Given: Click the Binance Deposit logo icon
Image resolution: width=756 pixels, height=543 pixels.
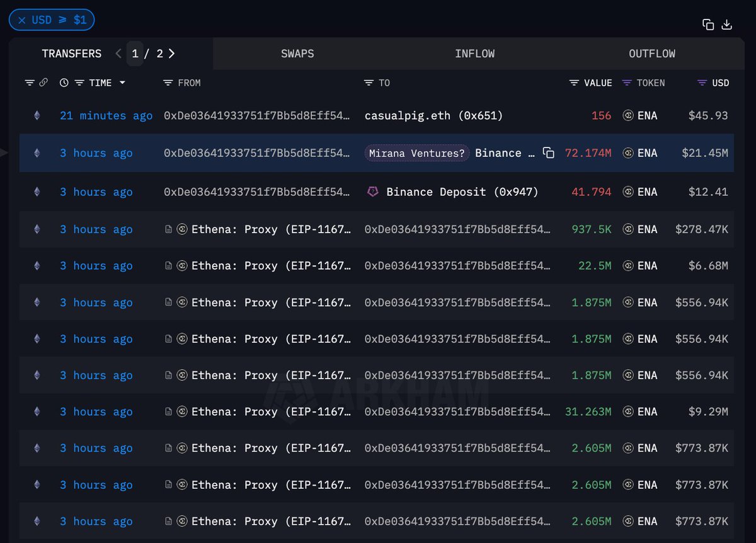Looking at the screenshot, I should click(373, 191).
